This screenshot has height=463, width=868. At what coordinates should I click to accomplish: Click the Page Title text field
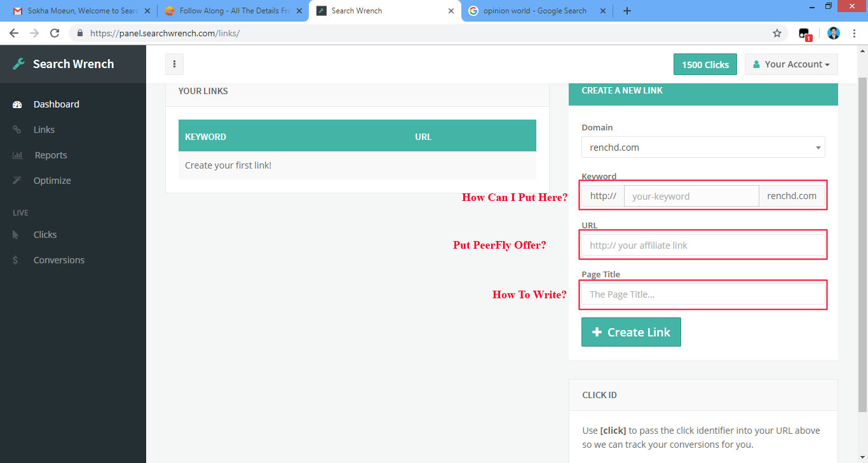pyautogui.click(x=703, y=294)
